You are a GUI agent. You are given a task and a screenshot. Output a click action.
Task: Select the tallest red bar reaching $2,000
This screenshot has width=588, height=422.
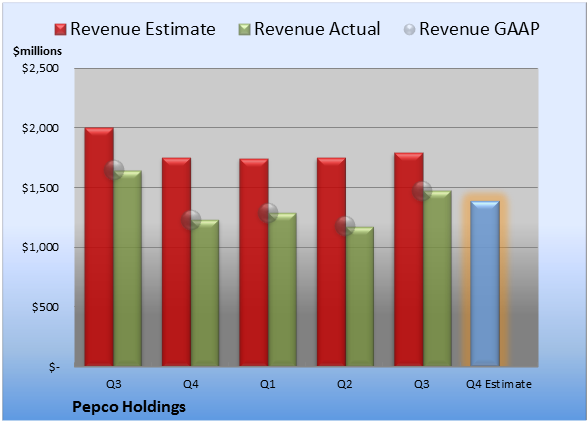99,247
